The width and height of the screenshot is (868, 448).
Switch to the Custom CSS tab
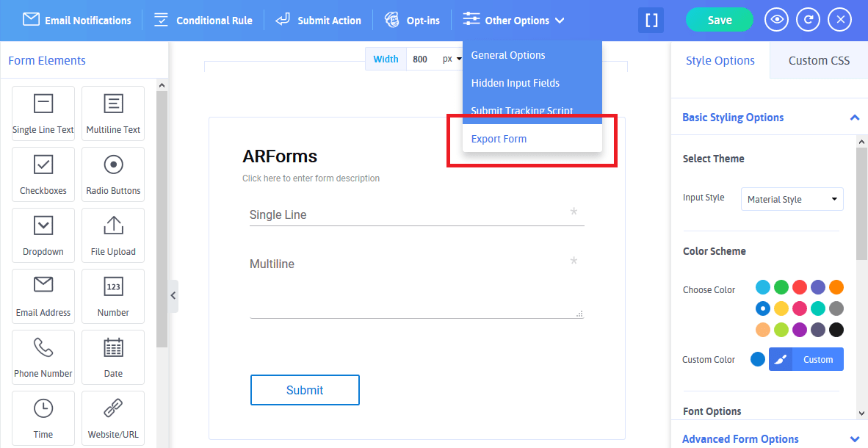[818, 62]
